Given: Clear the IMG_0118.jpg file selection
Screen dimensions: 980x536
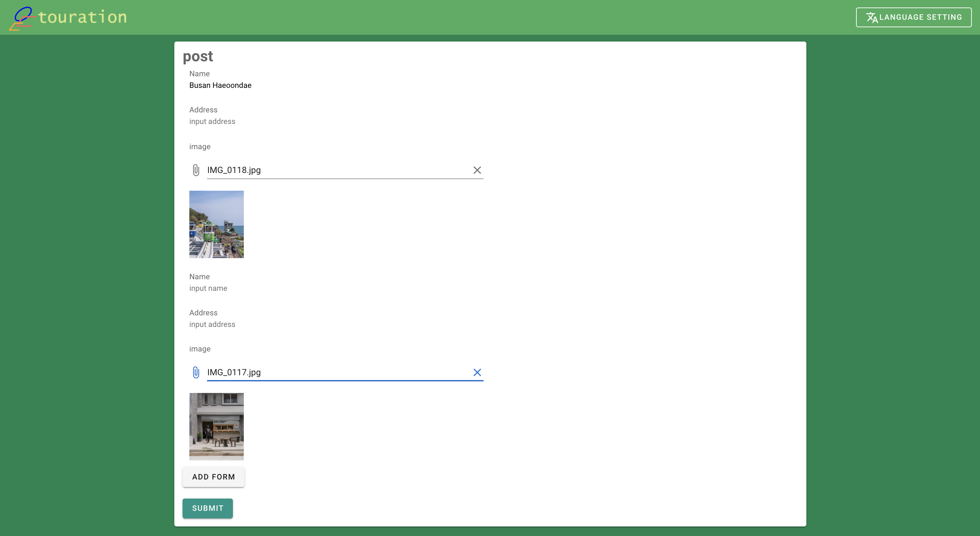Looking at the screenshot, I should click(x=477, y=170).
